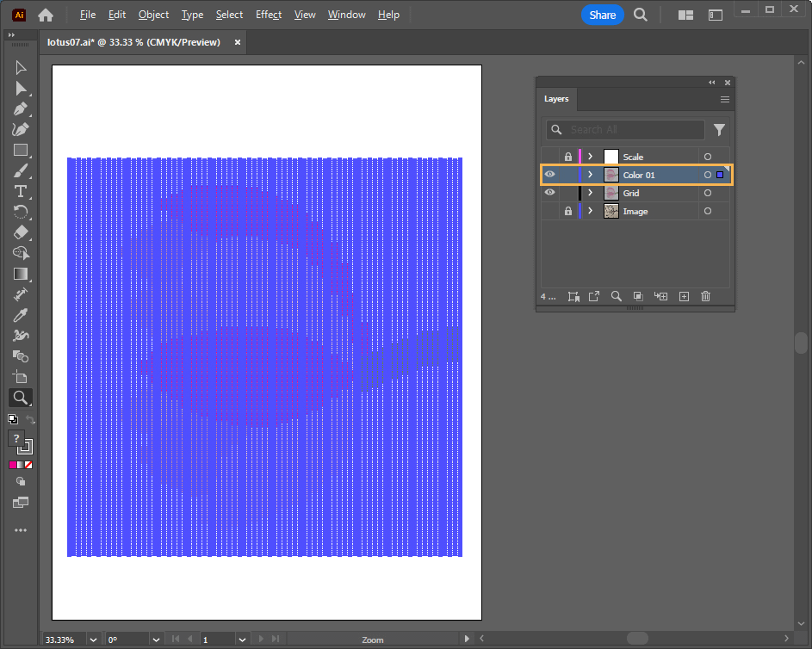The height and width of the screenshot is (649, 812).
Task: Open the Object menu
Action: pyautogui.click(x=153, y=15)
